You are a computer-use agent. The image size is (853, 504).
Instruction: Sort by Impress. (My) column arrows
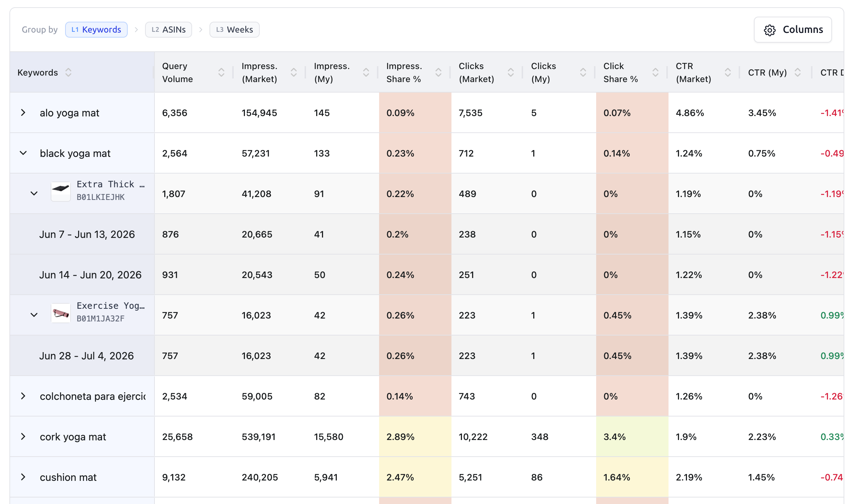pos(366,73)
